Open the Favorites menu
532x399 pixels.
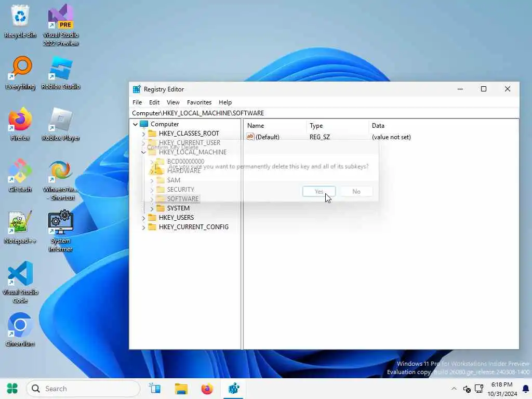click(199, 102)
